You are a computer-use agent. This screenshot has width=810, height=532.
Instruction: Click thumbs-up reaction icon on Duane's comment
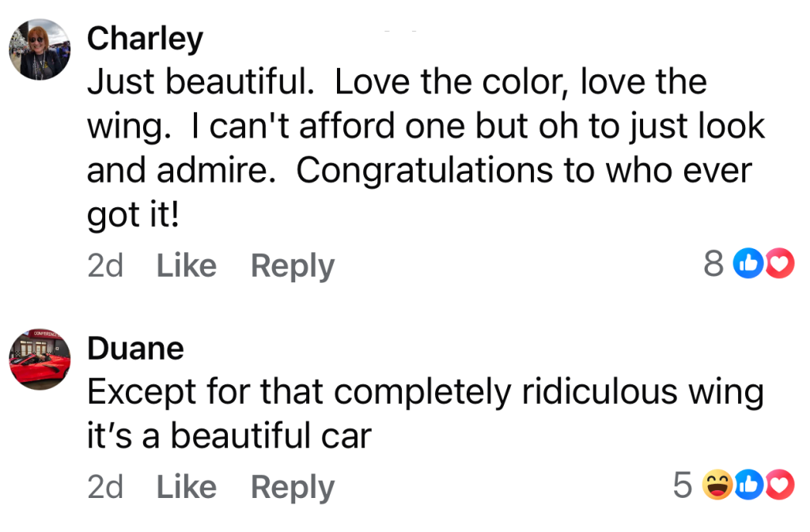tap(748, 485)
